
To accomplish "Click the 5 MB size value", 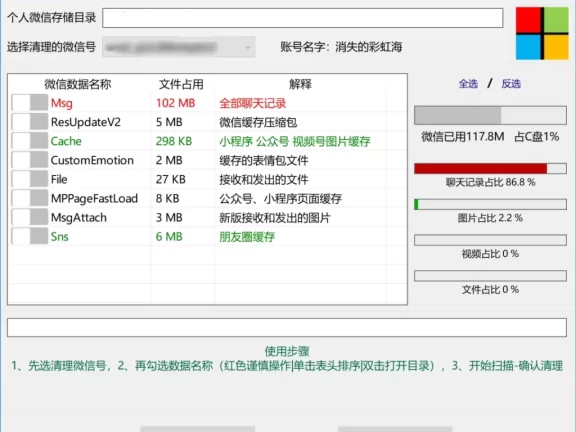I will (x=169, y=122).
